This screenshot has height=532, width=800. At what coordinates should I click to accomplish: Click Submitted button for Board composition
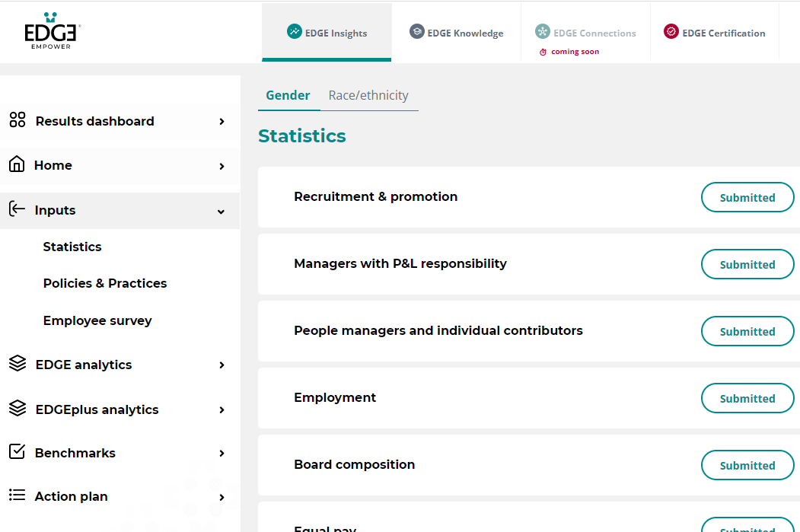click(x=747, y=465)
